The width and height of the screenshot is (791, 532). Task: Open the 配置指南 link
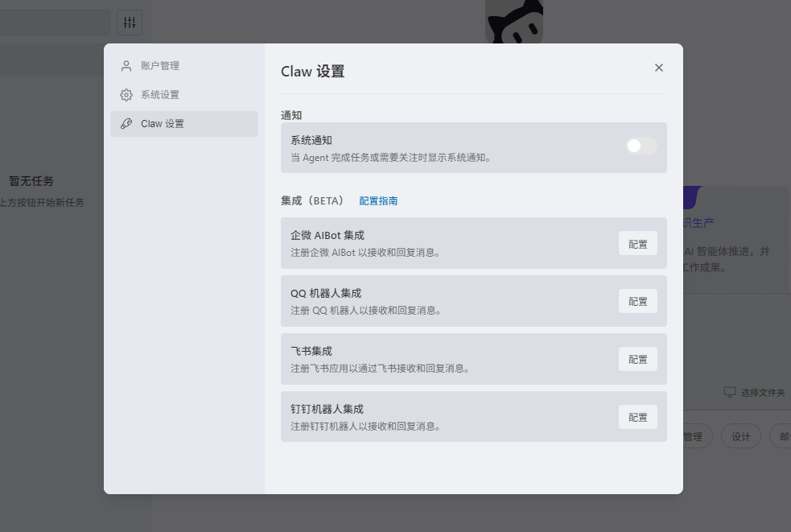pos(378,201)
